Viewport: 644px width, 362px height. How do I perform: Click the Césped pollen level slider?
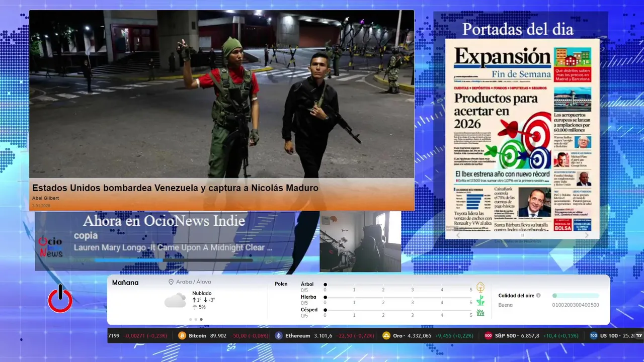point(398,310)
